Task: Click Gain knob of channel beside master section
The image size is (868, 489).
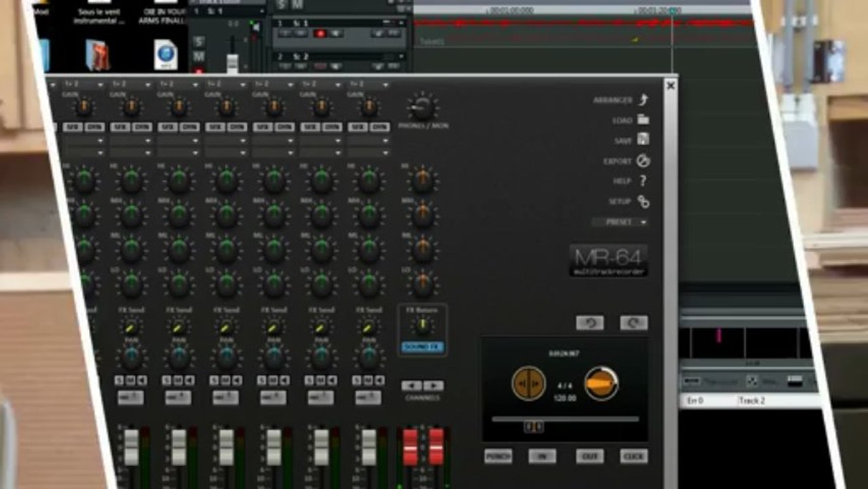Action: tap(369, 107)
